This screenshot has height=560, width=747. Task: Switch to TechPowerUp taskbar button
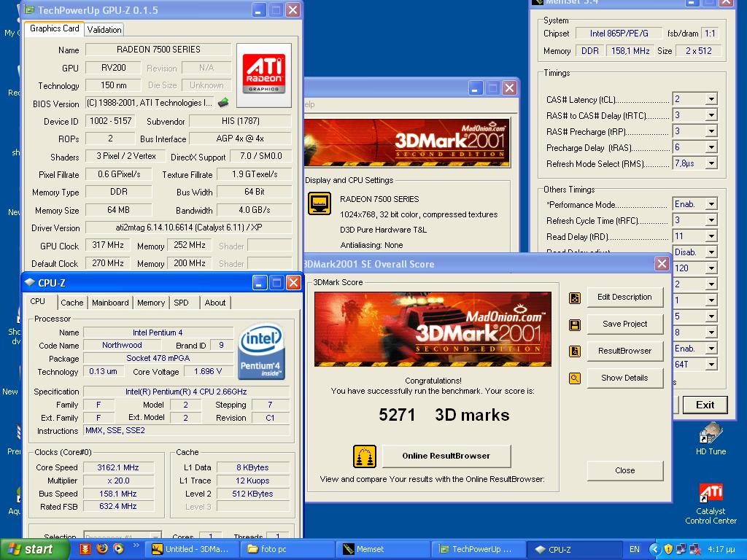coord(478,549)
